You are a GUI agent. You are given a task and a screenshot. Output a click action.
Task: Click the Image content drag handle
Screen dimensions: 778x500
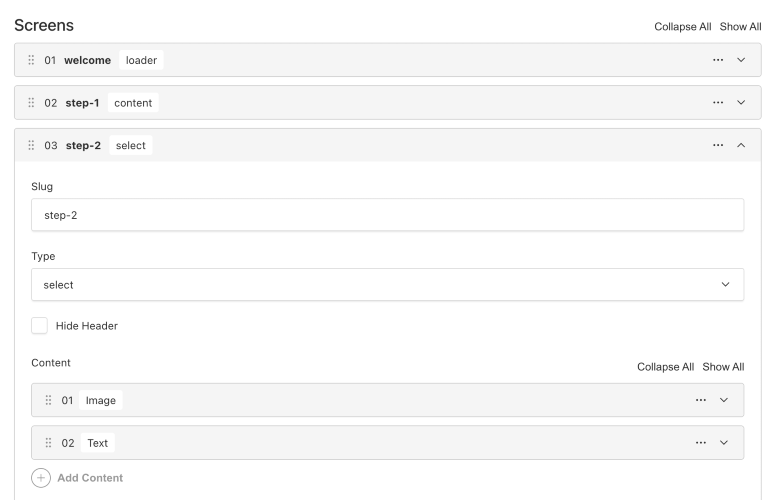[x=48, y=400]
